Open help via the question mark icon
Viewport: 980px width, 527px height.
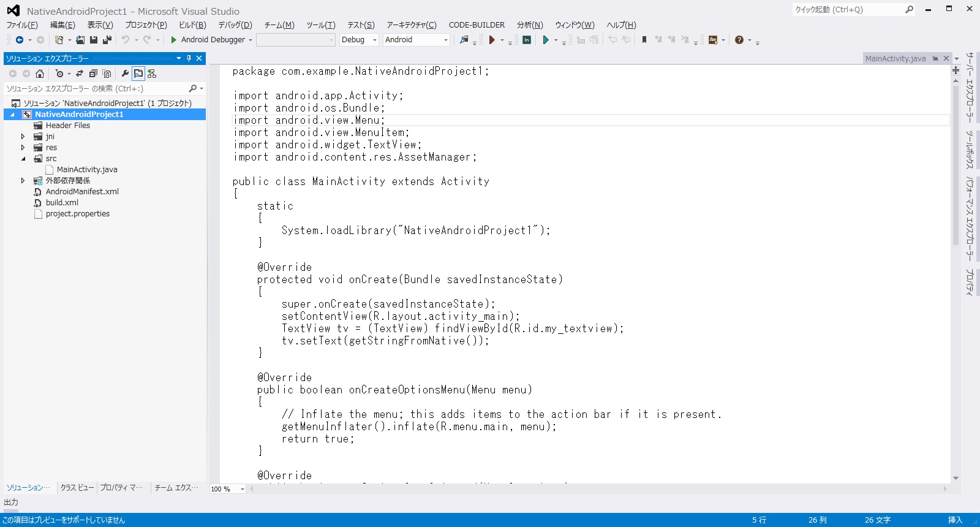point(739,40)
